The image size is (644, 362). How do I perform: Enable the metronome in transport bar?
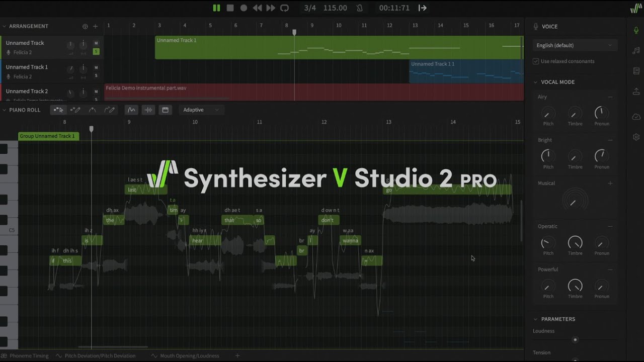pos(358,8)
